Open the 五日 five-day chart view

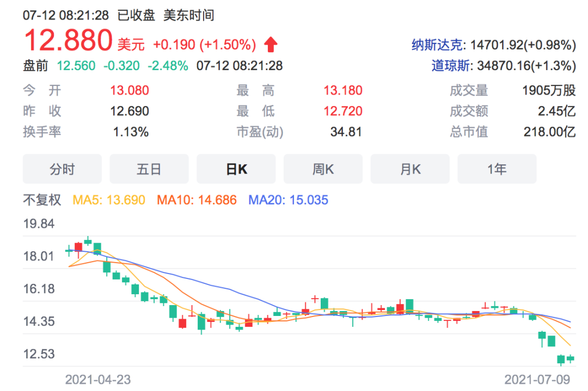click(149, 169)
